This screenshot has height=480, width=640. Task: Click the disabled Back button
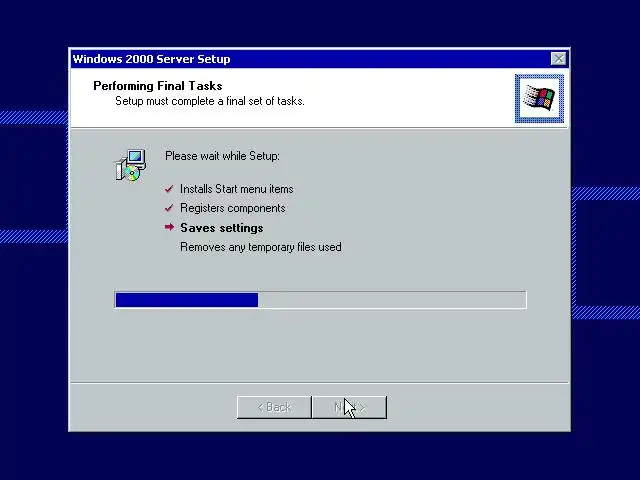(274, 407)
